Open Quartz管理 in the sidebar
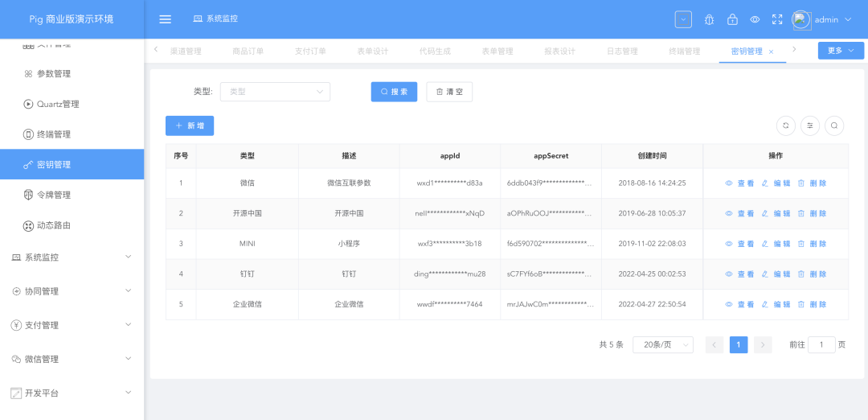 tap(72, 104)
